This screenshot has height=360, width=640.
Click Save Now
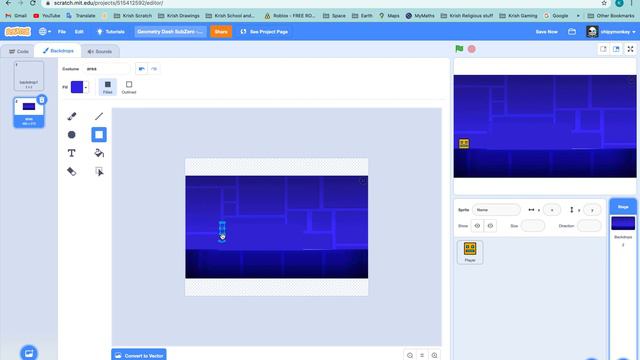pyautogui.click(x=547, y=31)
